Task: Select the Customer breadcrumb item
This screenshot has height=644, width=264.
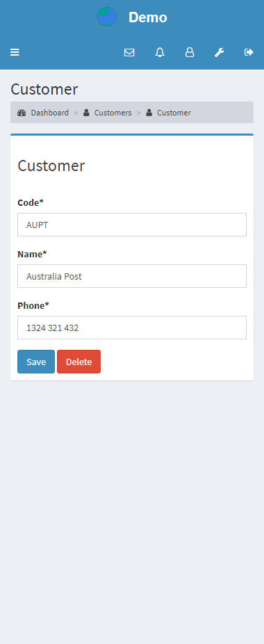Action: [x=174, y=113]
